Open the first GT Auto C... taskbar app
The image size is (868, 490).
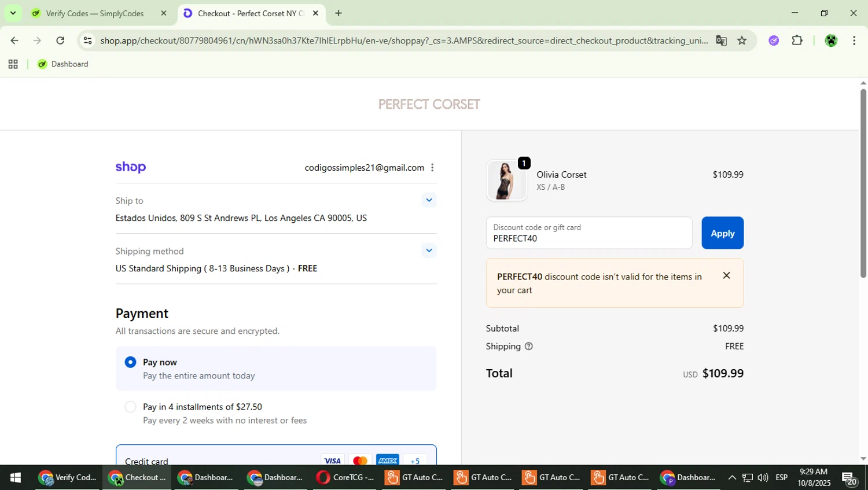coord(414,478)
